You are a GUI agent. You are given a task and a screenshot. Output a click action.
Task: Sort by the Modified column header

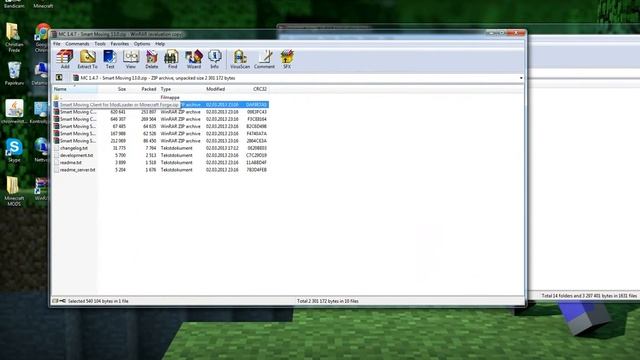tap(222, 89)
